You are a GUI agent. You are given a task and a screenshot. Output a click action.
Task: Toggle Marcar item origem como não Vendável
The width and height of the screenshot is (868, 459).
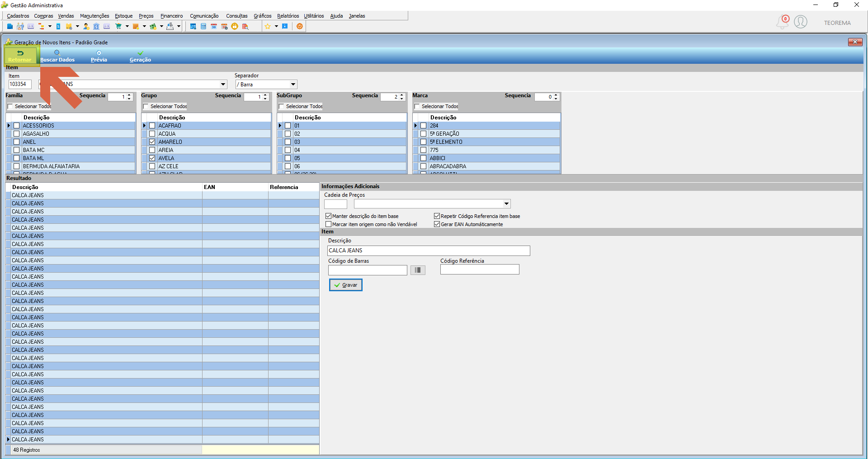click(329, 224)
